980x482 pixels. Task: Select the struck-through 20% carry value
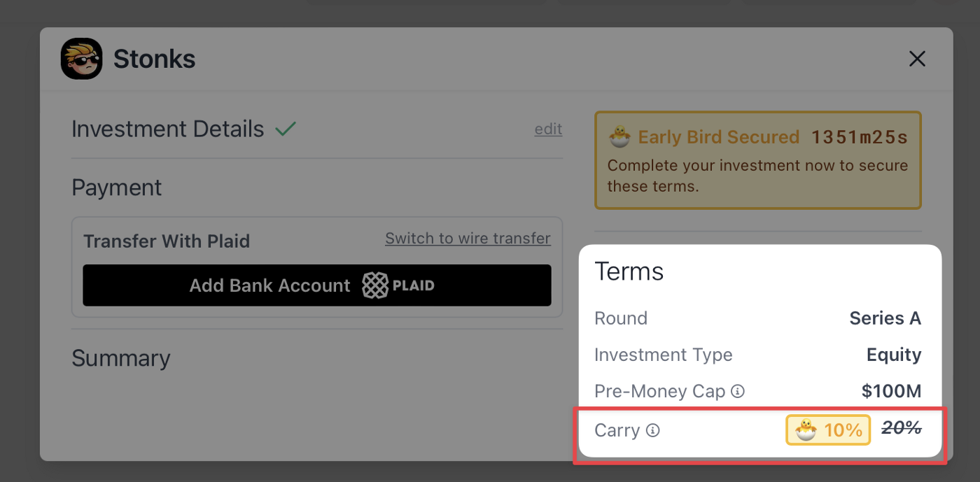click(x=902, y=429)
